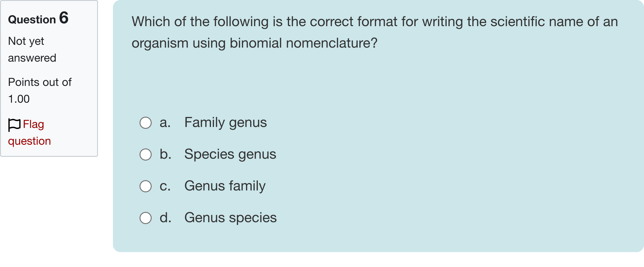Select radio button for option a Family genus
The height and width of the screenshot is (267, 644).
tap(146, 123)
